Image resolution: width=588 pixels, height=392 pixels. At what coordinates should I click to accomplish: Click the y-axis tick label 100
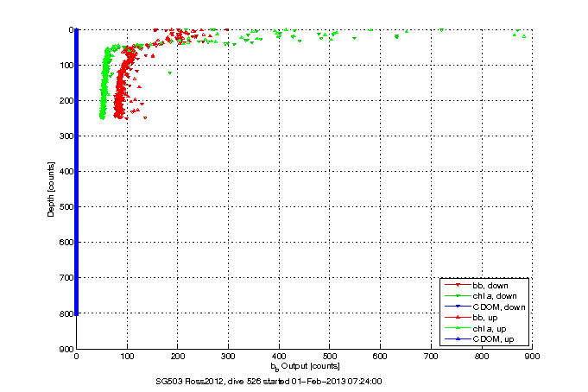[66, 66]
